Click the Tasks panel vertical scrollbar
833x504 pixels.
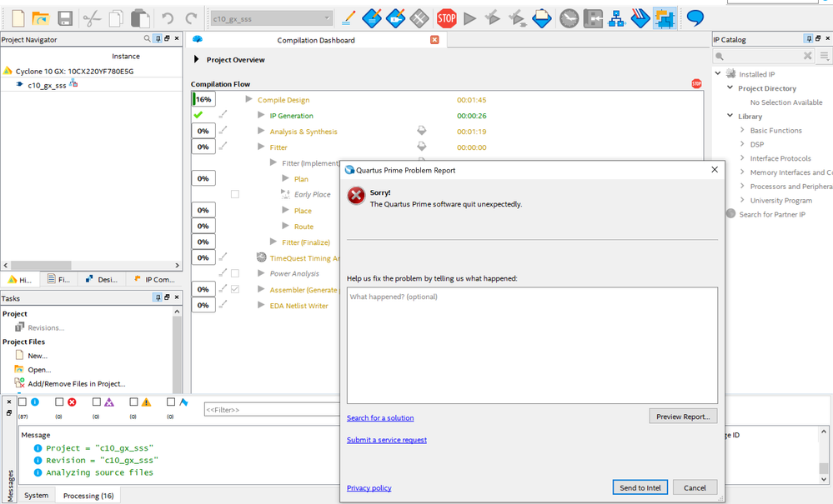(x=177, y=350)
